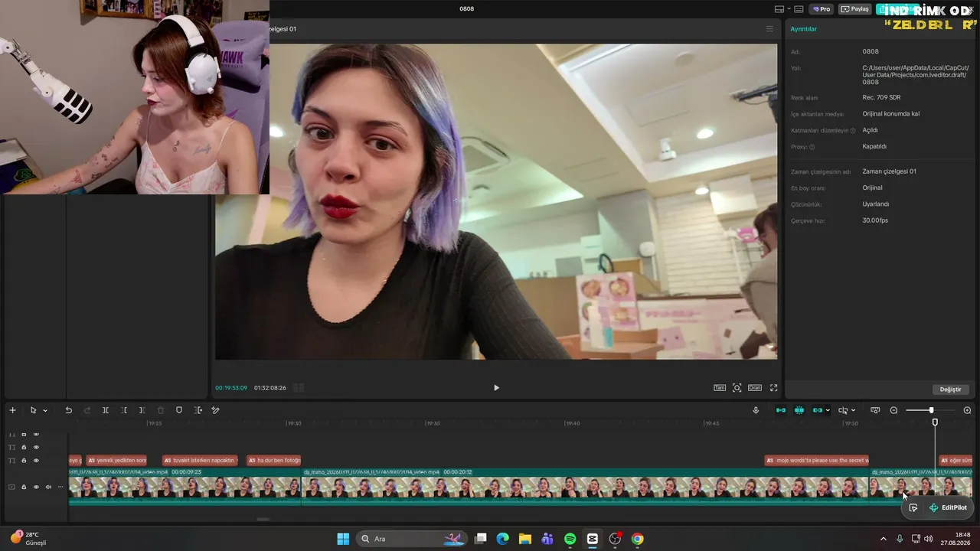The width and height of the screenshot is (980, 551).
Task: Select the 'moje words'ta please use' caption clip
Action: click(x=817, y=461)
